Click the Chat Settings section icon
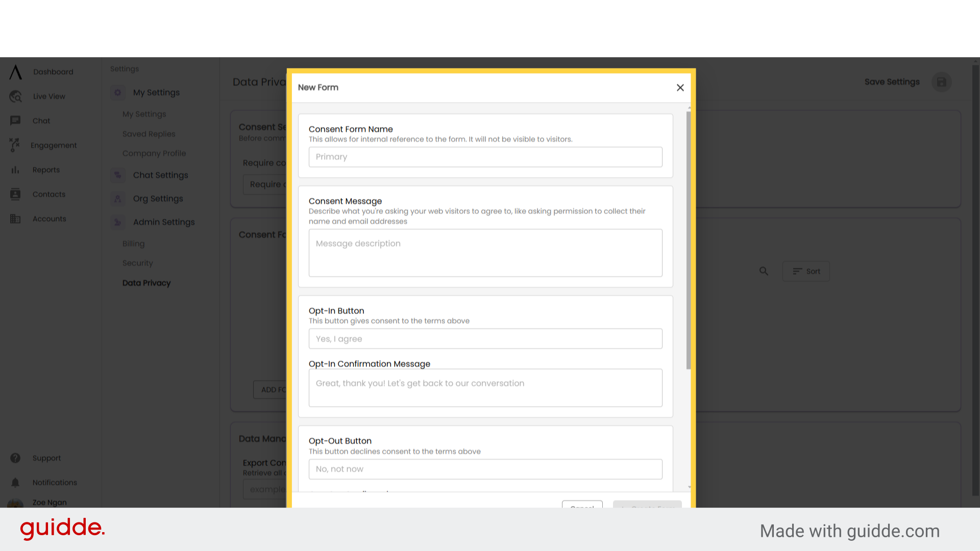This screenshot has height=551, width=980. pos(118,175)
